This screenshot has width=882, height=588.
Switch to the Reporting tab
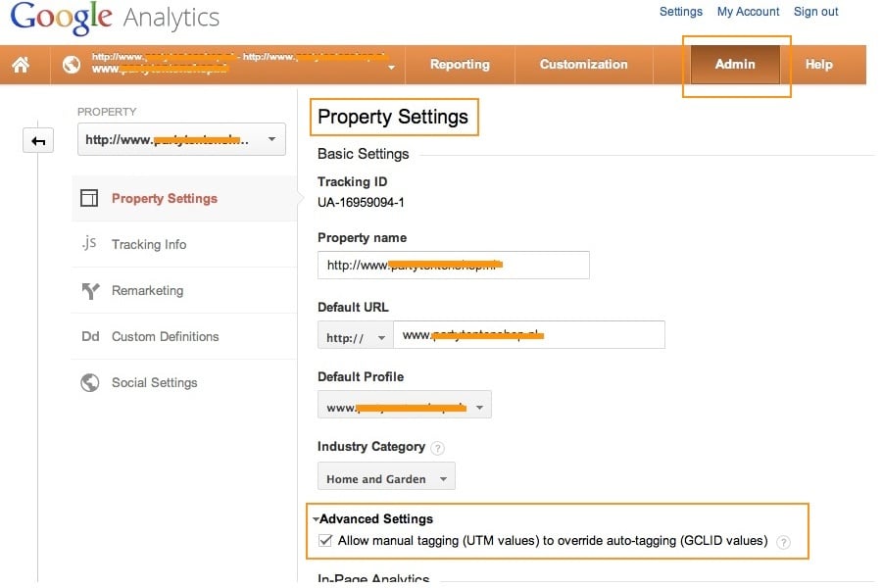point(460,64)
